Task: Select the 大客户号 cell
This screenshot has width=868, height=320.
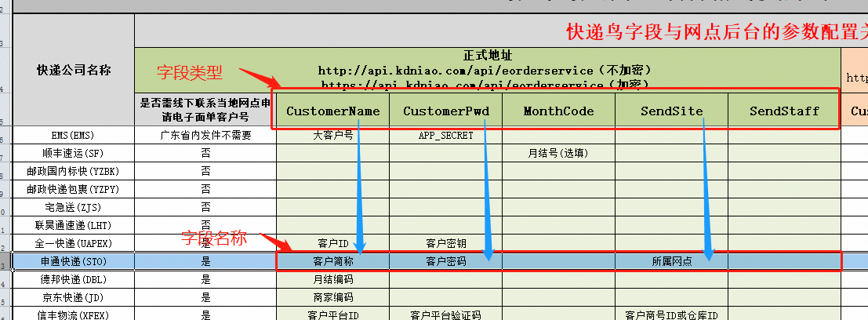Action: (332, 135)
